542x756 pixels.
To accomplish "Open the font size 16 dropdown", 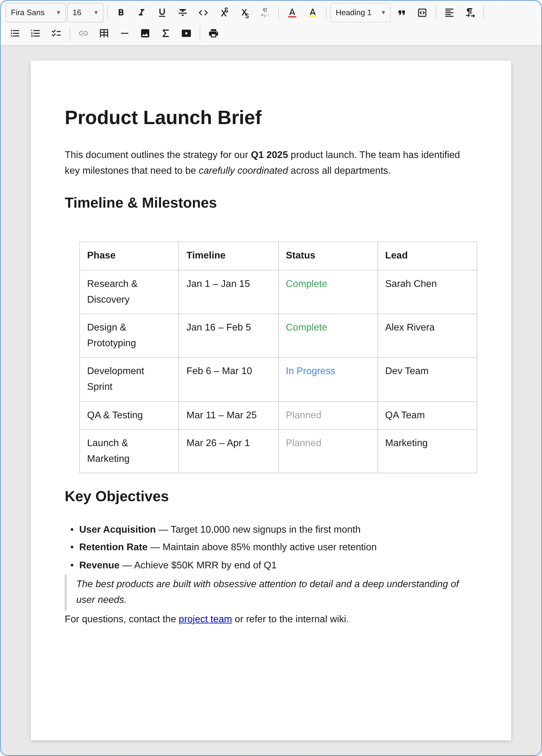I will (85, 13).
